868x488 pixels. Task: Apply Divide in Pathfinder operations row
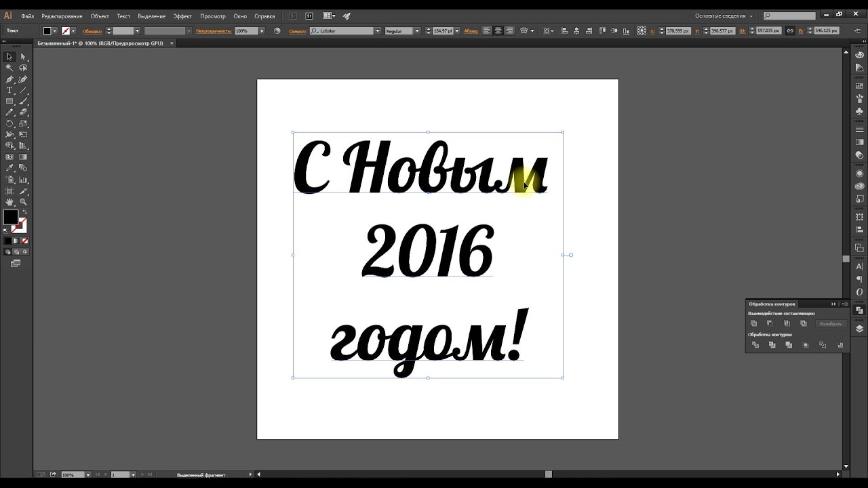pos(755,345)
